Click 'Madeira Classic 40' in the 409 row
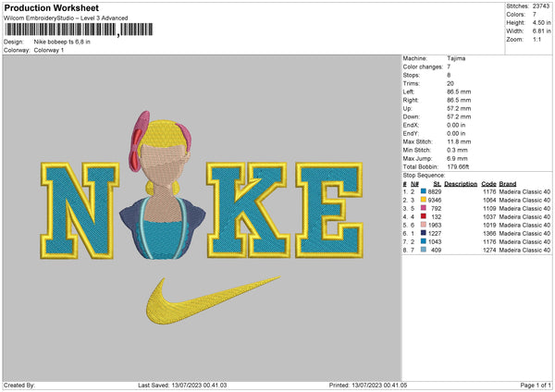Image resolution: width=555 pixels, height=392 pixels. [524, 251]
